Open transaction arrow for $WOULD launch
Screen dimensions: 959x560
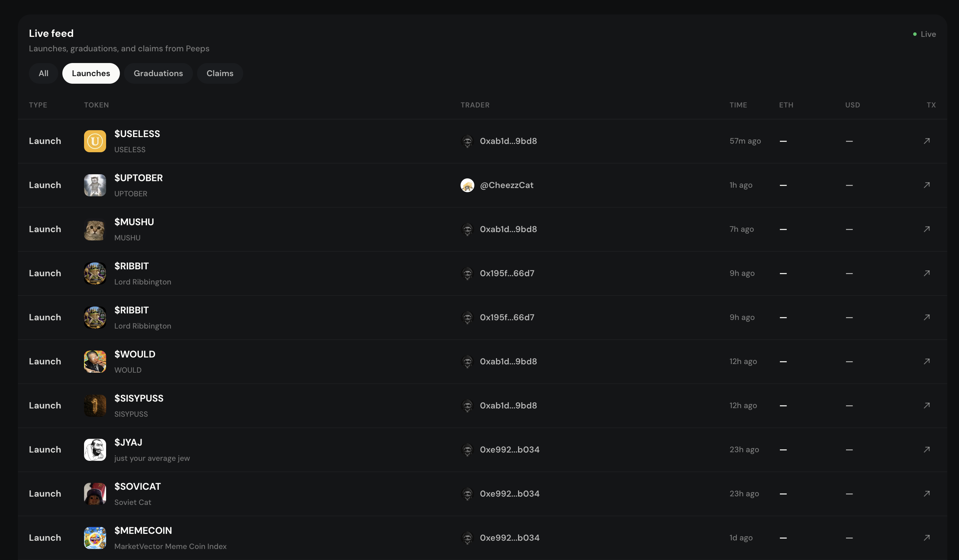[927, 361]
